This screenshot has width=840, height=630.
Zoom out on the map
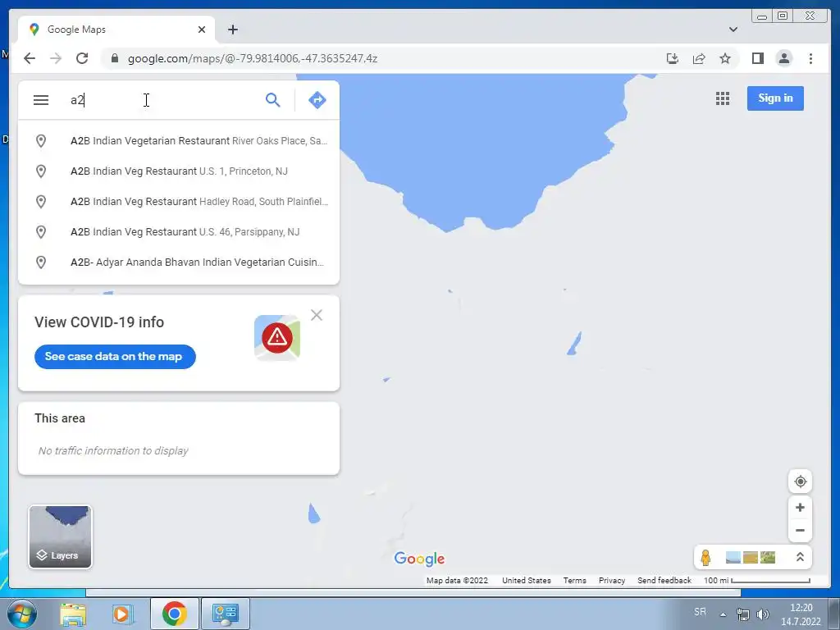pos(800,531)
